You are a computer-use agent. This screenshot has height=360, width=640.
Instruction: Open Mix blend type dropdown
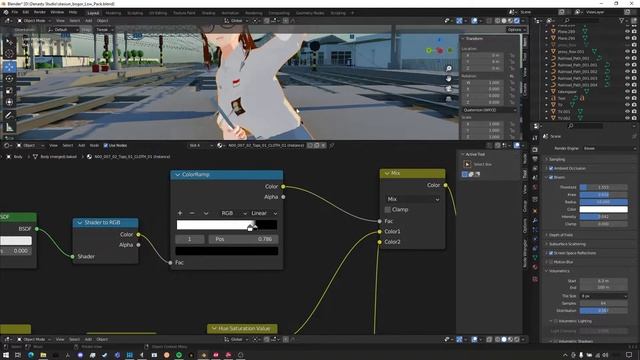click(413, 199)
